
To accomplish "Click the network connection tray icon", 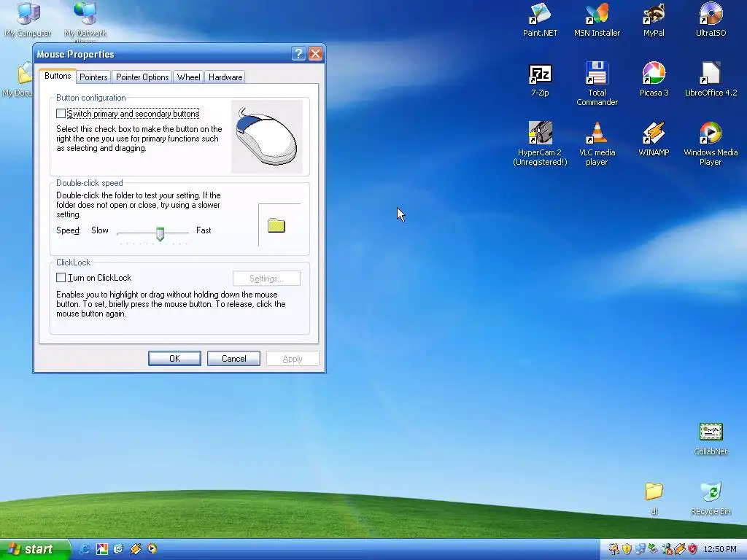I will pyautogui.click(x=640, y=549).
